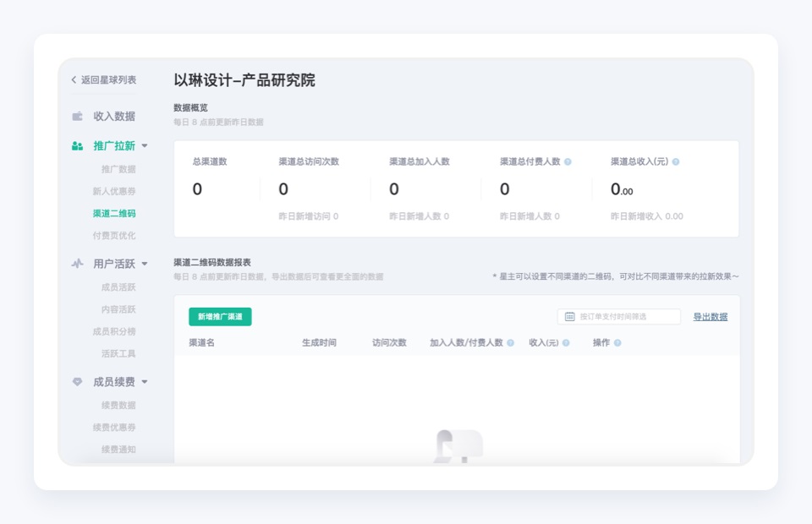
Task: Click help icon next to 加入人数/付费人数 column
Action: pyautogui.click(x=510, y=343)
